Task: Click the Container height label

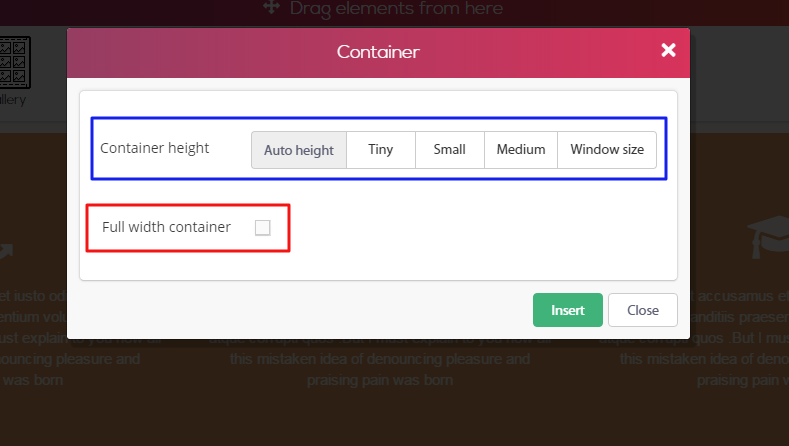Action: pyautogui.click(x=154, y=148)
